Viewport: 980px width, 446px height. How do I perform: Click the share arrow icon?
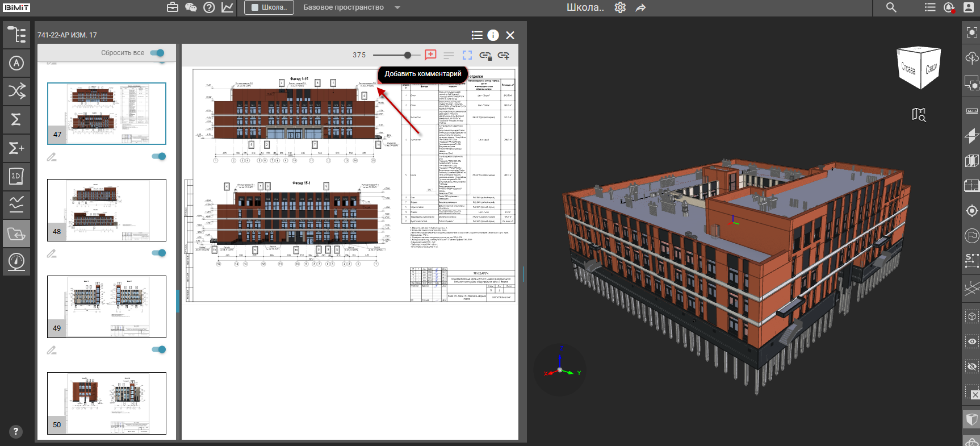640,7
